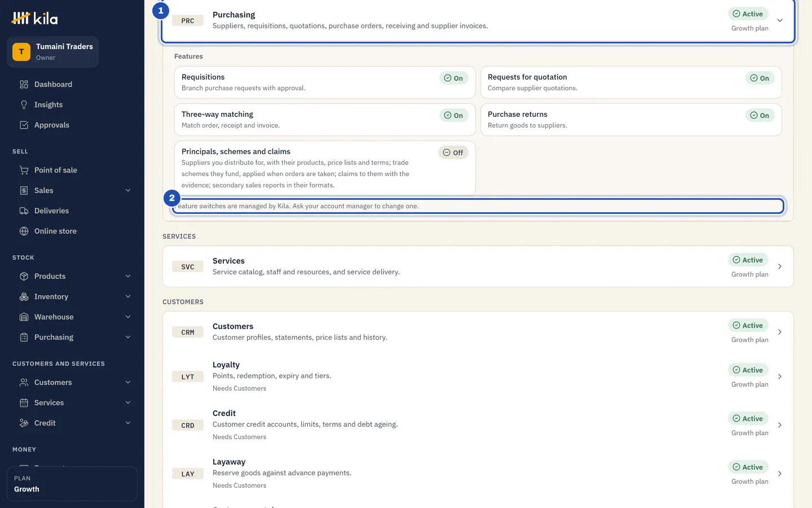Toggle Three-way matching On switch

pos(453,116)
